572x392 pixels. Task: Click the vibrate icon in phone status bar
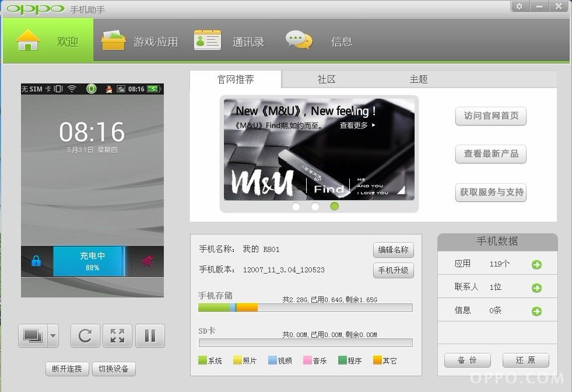click(x=58, y=89)
